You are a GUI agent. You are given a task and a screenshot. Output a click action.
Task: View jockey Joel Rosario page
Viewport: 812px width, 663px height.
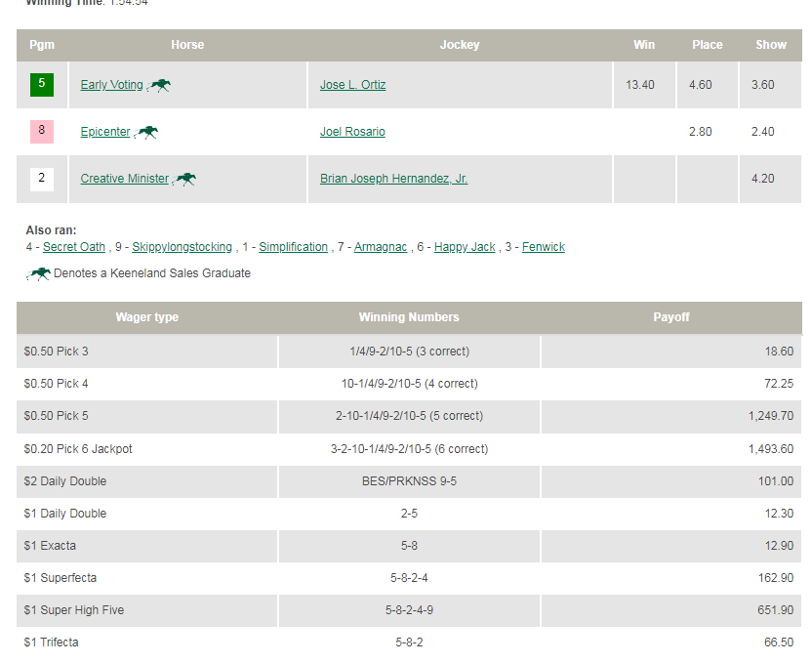coord(352,132)
